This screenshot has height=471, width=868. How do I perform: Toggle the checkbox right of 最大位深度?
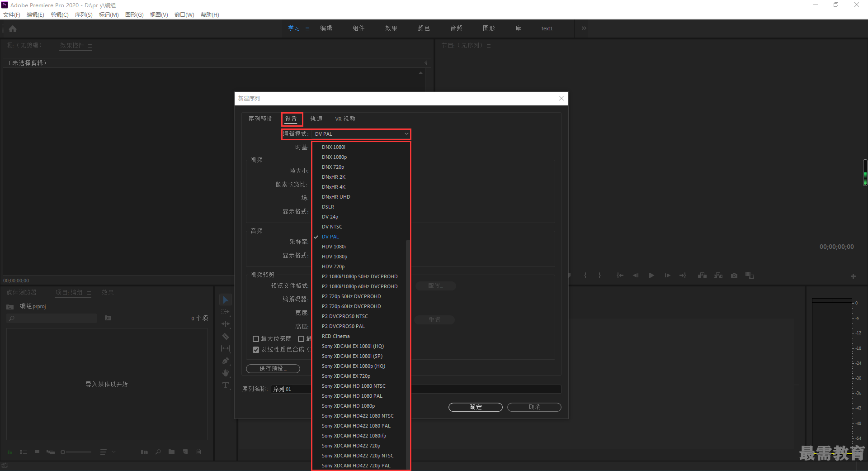pos(301,339)
